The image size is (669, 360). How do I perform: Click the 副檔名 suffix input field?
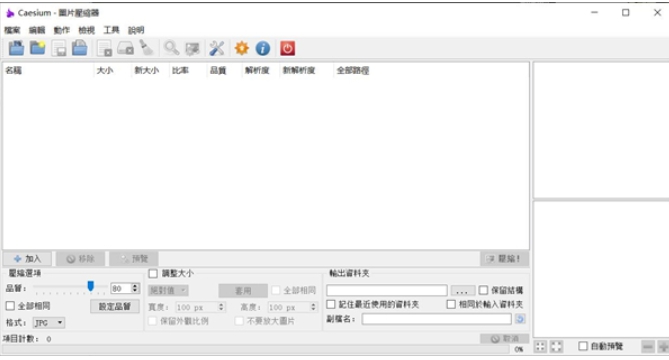pos(436,319)
